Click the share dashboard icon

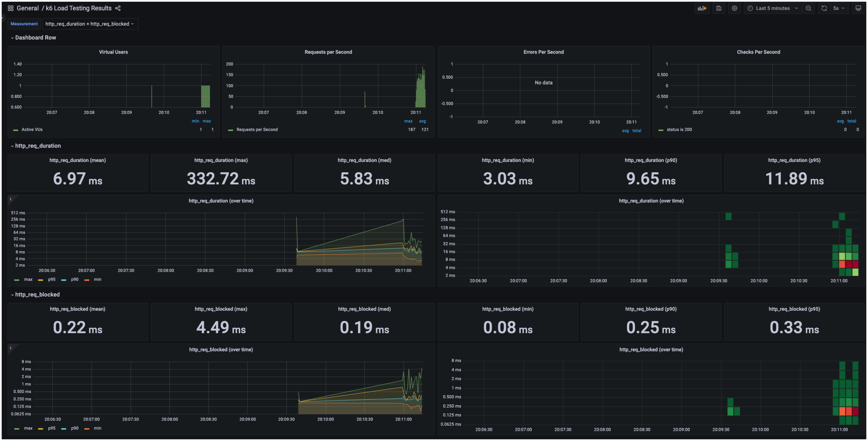click(118, 8)
